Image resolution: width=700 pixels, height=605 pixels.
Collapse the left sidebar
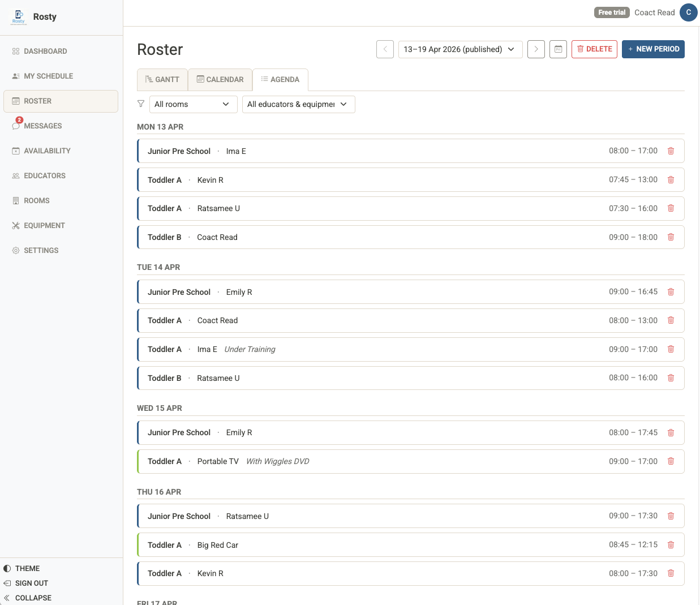click(x=32, y=598)
